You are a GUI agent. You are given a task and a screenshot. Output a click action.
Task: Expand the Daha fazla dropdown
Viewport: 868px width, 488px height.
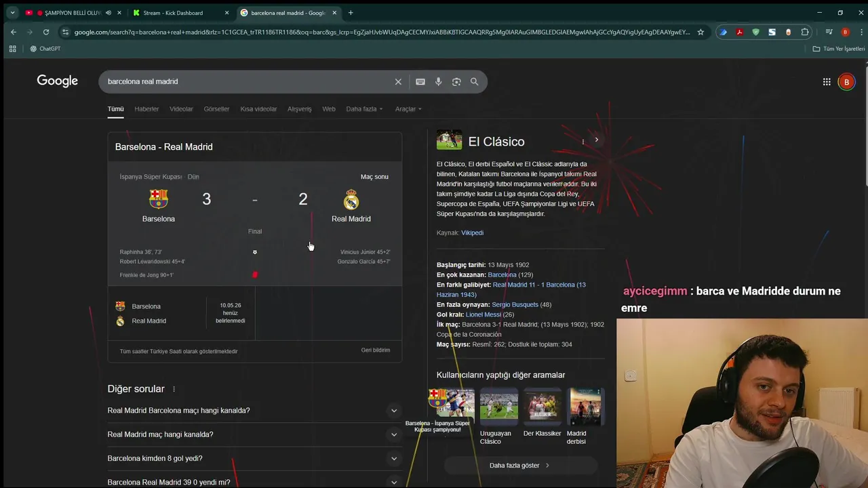pos(364,109)
